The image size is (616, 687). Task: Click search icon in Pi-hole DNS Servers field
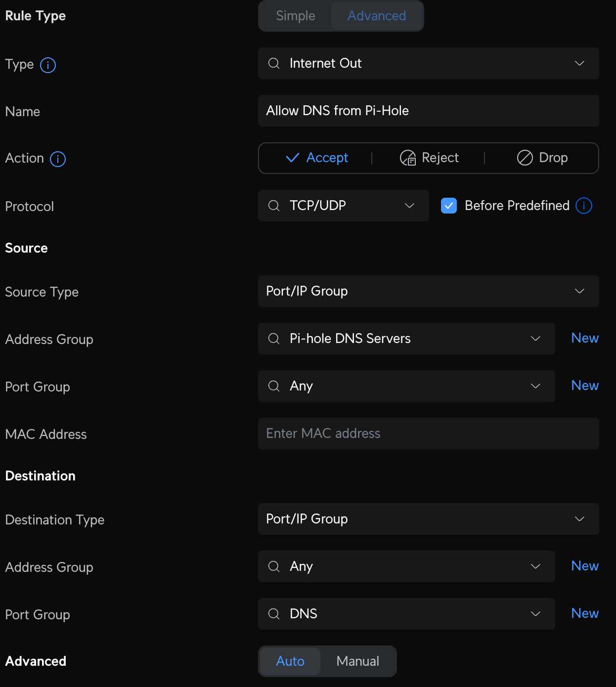coord(274,339)
